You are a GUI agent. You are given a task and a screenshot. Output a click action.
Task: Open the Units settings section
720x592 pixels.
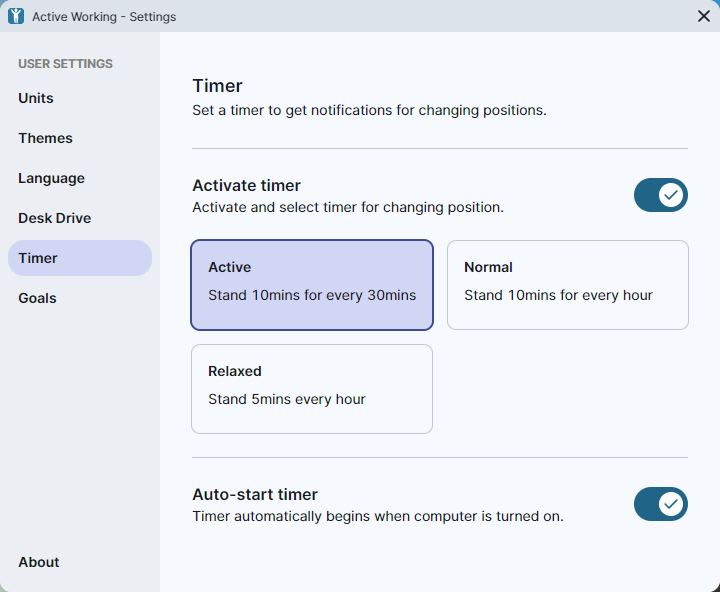[36, 98]
